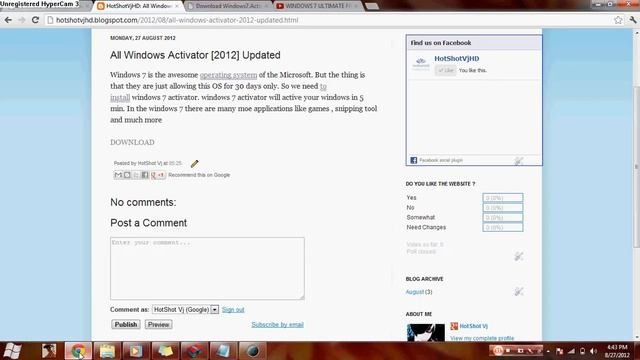Click the volume speaker tray icon
The width and height of the screenshot is (640, 360).
tap(593, 351)
